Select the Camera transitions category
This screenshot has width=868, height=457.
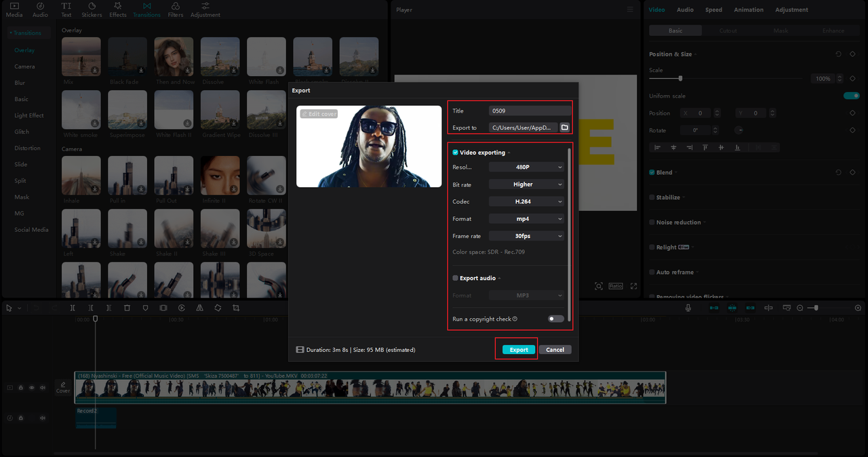coord(24,66)
